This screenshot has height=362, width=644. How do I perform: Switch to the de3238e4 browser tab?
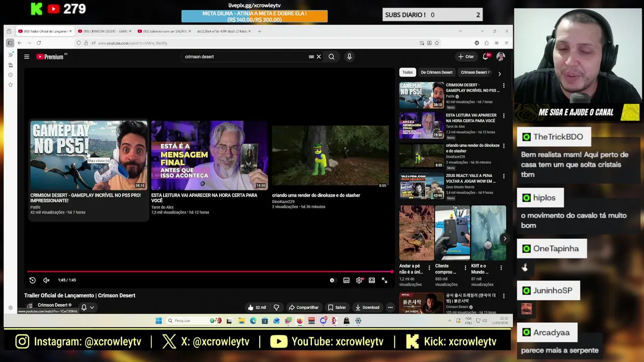224,31
